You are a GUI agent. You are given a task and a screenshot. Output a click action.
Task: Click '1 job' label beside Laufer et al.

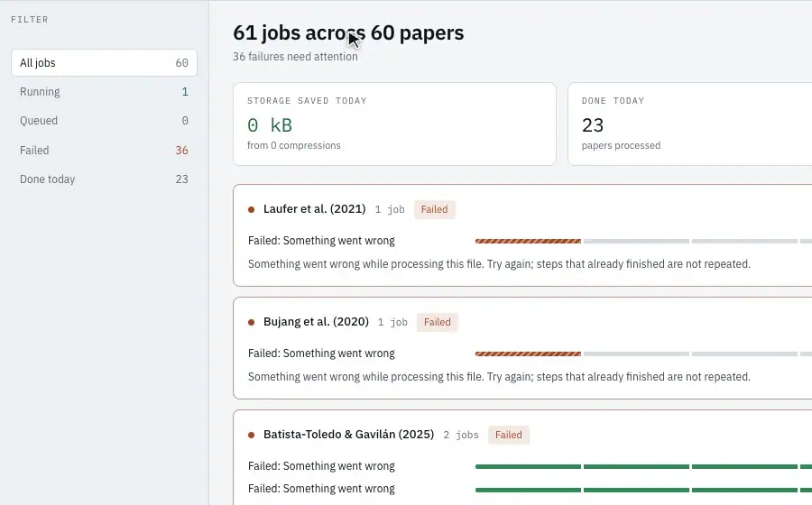click(390, 209)
